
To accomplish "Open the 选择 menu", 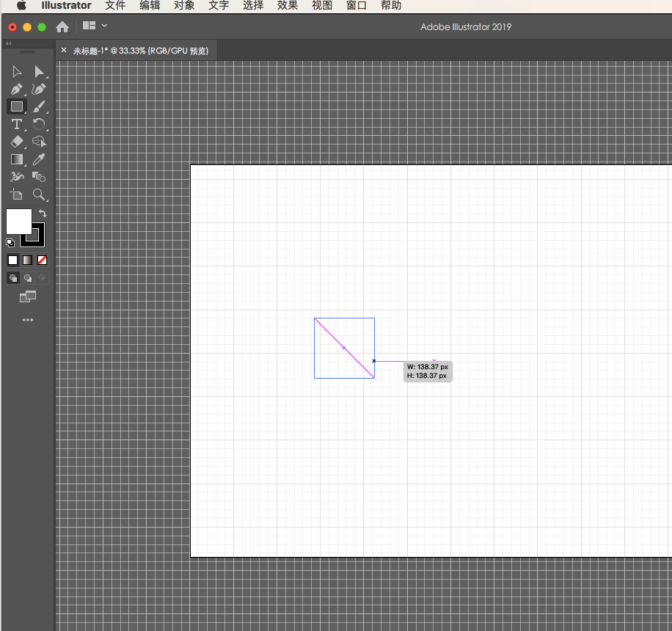I will coord(253,6).
